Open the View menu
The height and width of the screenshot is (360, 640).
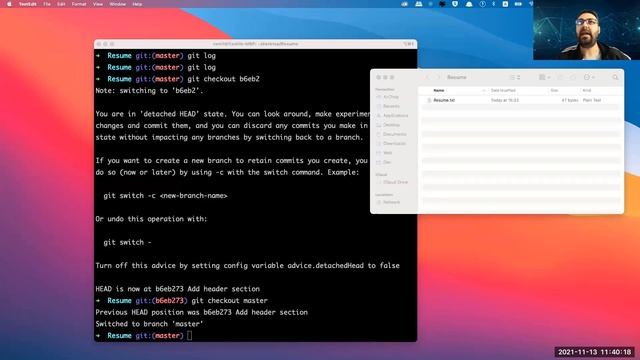(98, 4)
